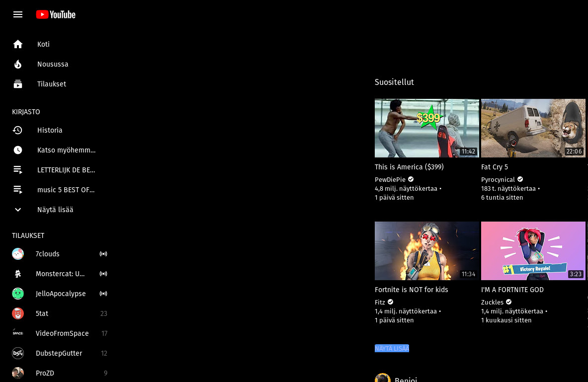Click the Tilaukset subscriptions icon

point(17,84)
